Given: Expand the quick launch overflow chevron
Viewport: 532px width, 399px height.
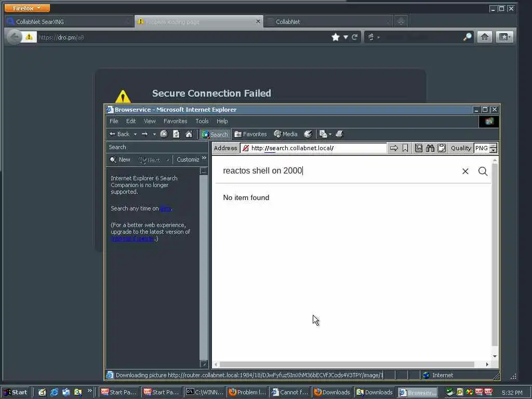Looking at the screenshot, I should click(89, 391).
